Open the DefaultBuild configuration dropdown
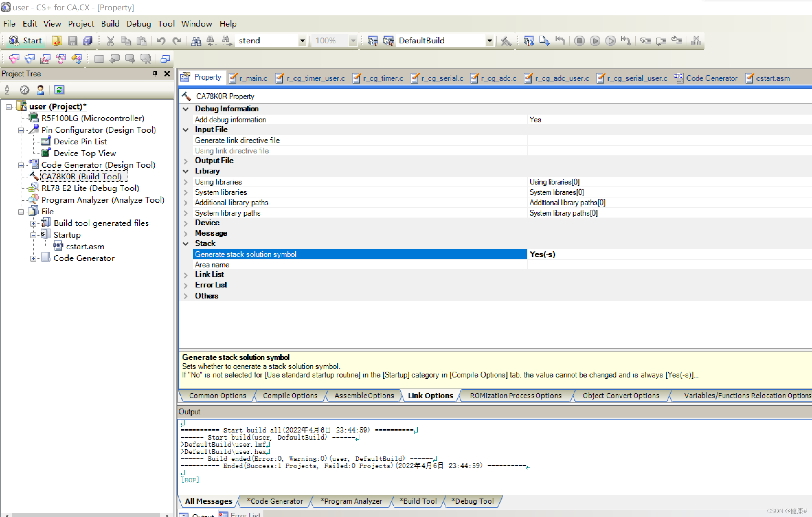Viewport: 812px width, 517px height. pyautogui.click(x=490, y=41)
